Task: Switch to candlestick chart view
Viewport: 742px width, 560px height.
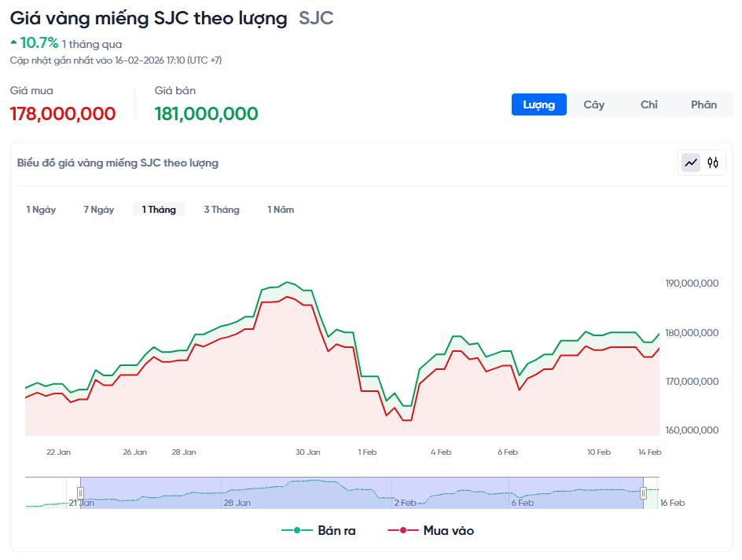Action: (x=712, y=162)
